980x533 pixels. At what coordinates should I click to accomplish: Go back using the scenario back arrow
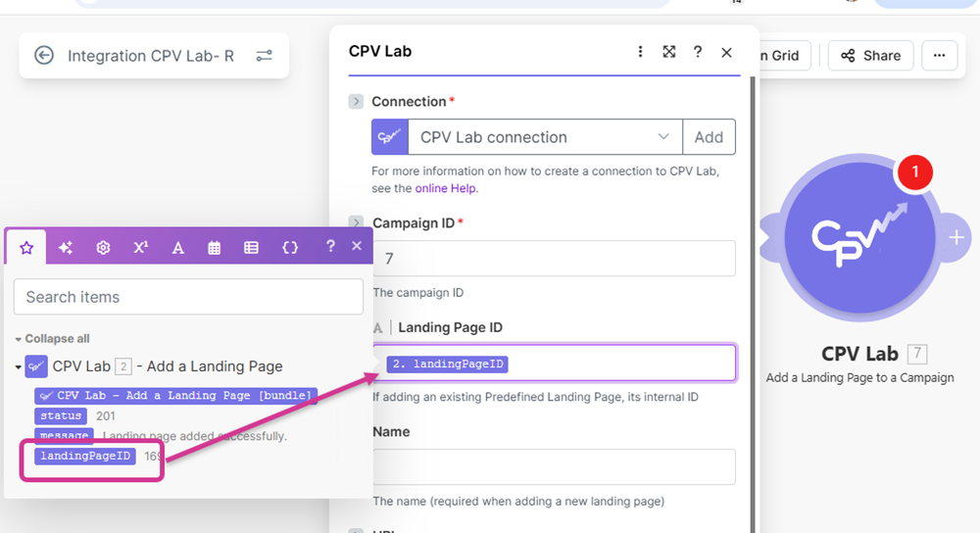point(44,56)
